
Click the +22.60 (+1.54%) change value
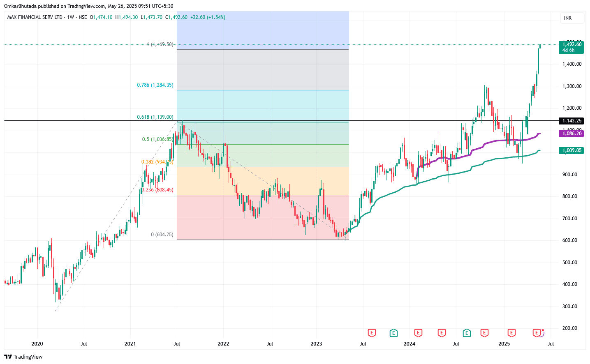[x=208, y=17]
